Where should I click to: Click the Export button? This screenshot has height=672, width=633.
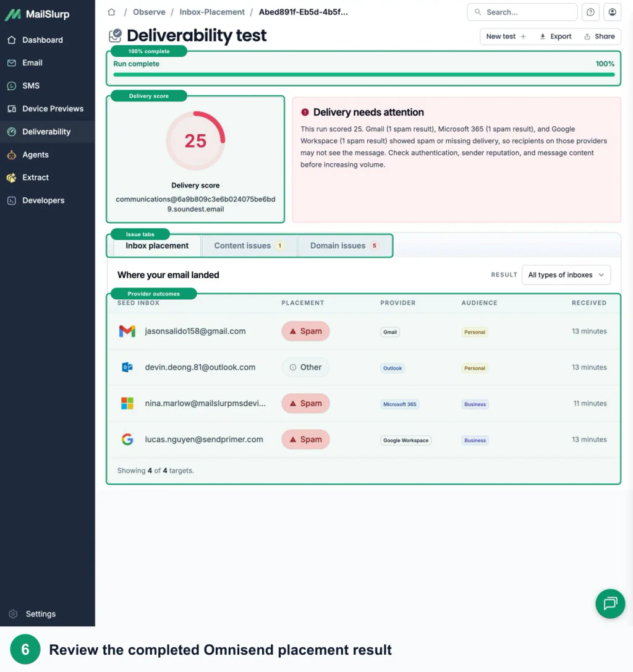(556, 36)
